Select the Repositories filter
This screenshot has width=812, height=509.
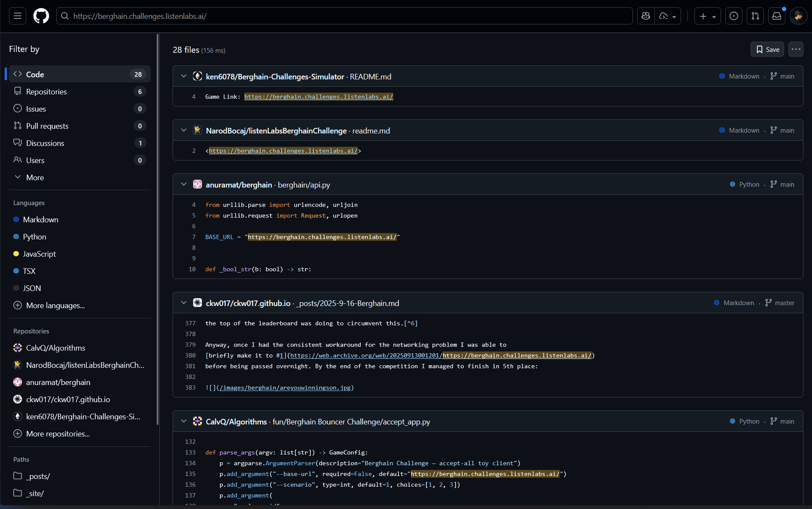point(80,91)
